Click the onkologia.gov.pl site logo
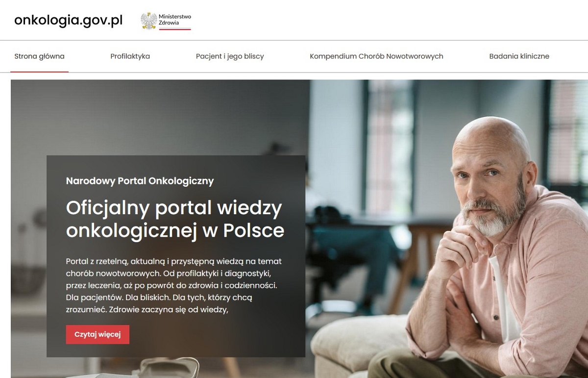The height and width of the screenshot is (378, 588). click(69, 21)
